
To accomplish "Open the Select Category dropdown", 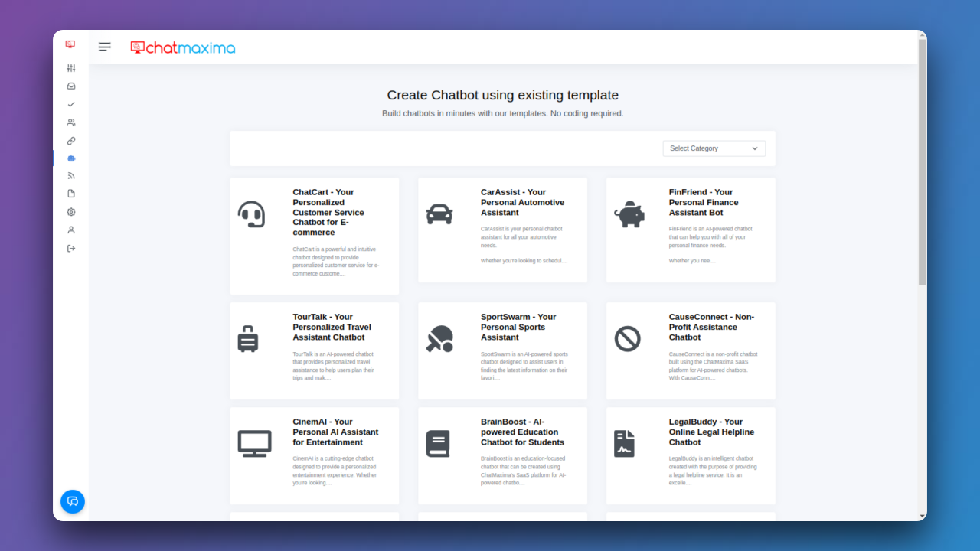I will coord(714,148).
